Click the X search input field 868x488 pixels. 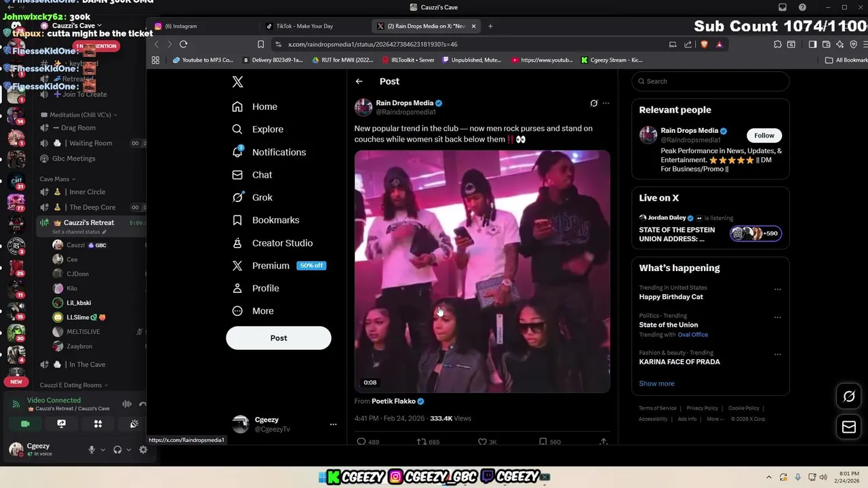click(x=711, y=81)
